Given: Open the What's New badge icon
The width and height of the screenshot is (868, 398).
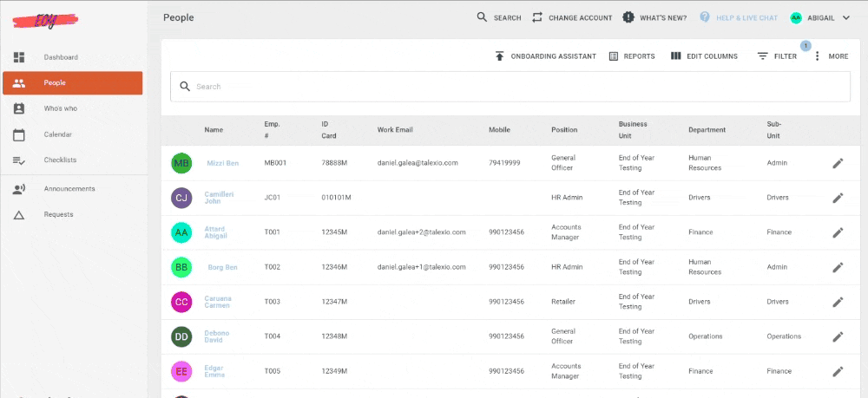Looking at the screenshot, I should click(629, 17).
